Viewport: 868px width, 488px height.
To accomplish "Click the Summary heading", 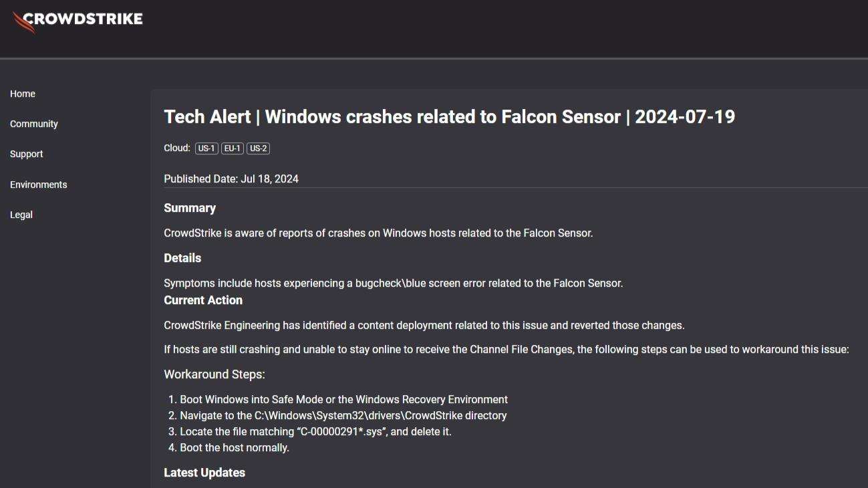I will (190, 208).
